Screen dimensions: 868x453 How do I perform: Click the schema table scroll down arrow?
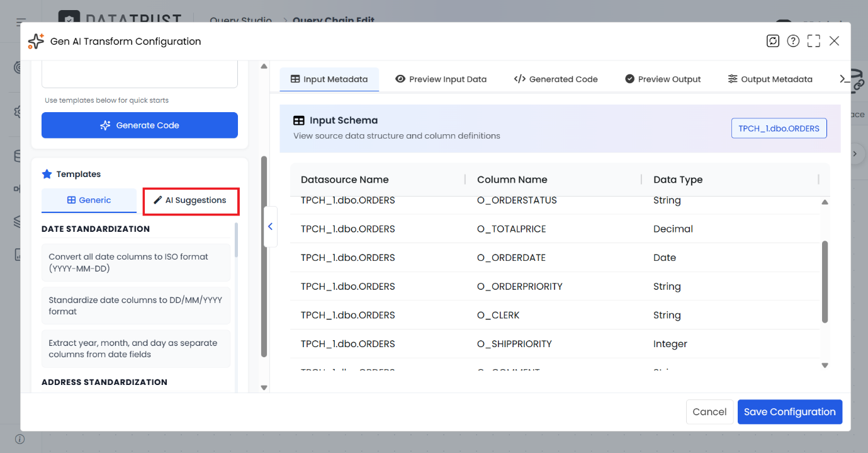point(825,365)
